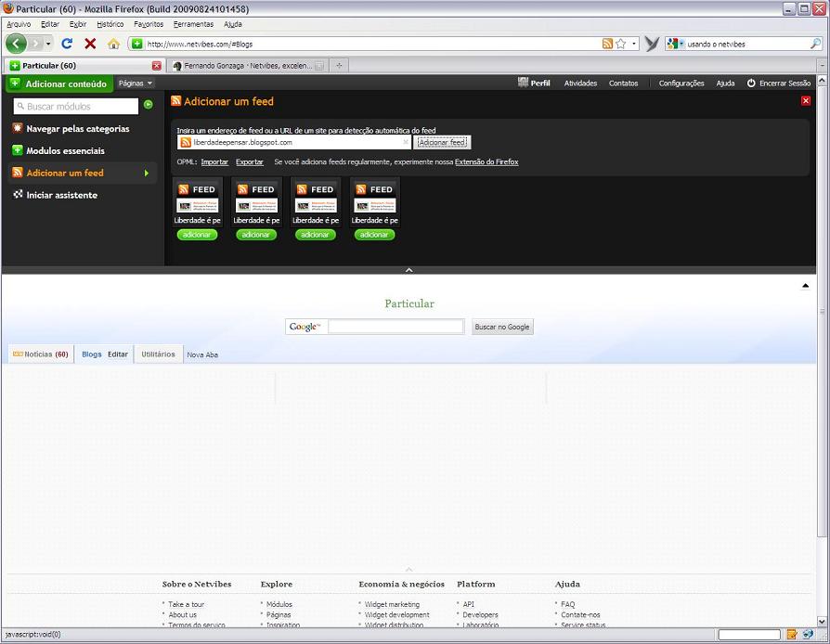Bookmark page with the star icon

point(621,44)
